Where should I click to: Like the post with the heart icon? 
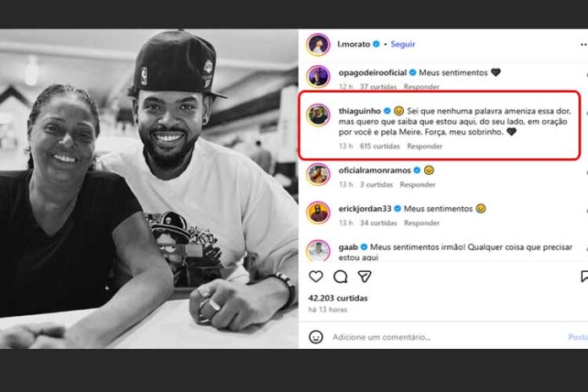click(x=316, y=276)
